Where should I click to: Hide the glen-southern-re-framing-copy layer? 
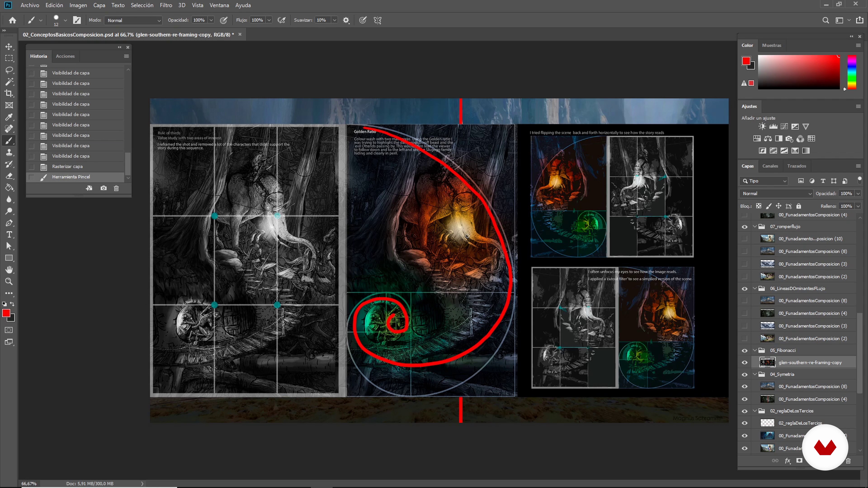745,363
